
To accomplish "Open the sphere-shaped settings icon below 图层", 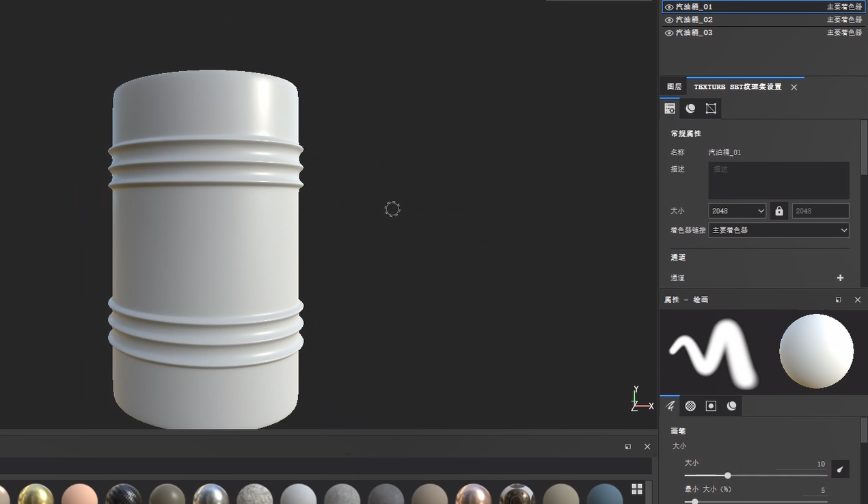I will (690, 109).
